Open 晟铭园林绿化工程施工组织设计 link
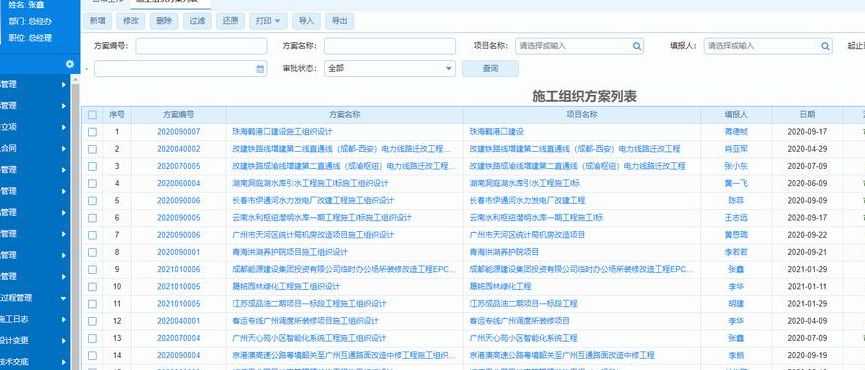The width and height of the screenshot is (865, 370). pos(286,287)
